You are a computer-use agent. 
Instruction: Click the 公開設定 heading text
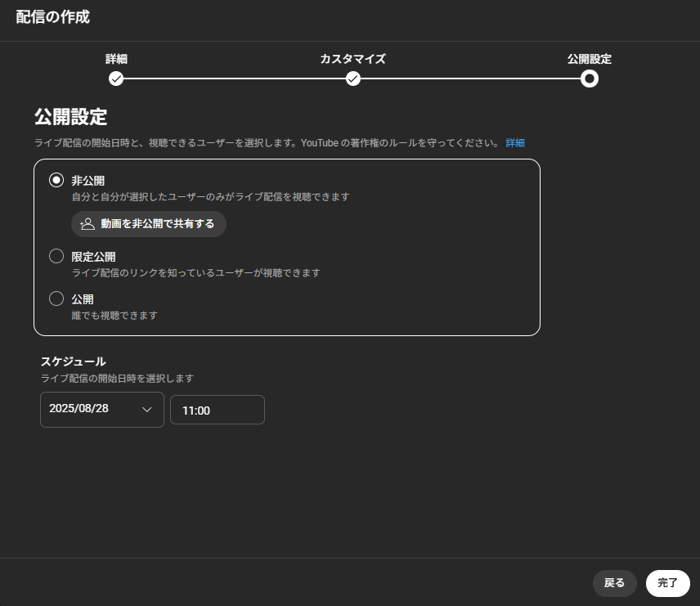point(70,117)
